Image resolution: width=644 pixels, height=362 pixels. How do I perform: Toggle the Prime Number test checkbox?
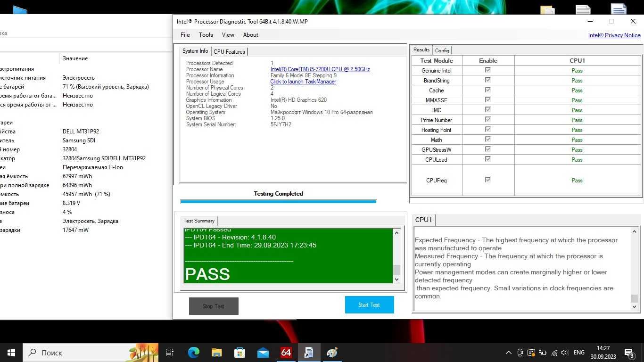(488, 120)
